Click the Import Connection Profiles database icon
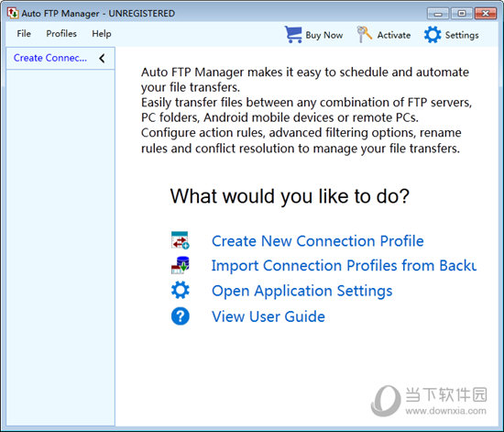Image resolution: width=504 pixels, height=432 pixels. pos(180,265)
